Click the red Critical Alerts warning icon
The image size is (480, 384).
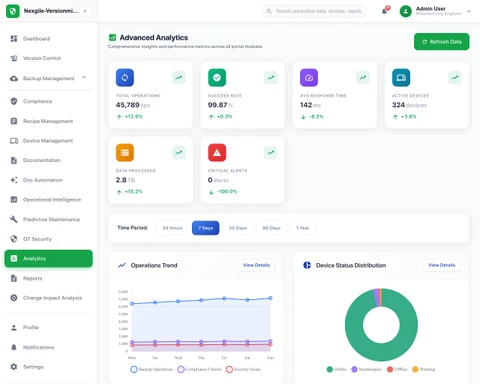tap(217, 153)
